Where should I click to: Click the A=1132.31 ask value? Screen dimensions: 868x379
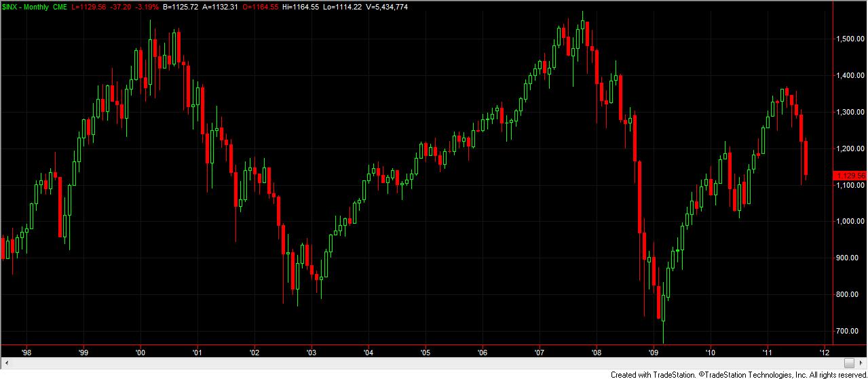click(x=220, y=7)
